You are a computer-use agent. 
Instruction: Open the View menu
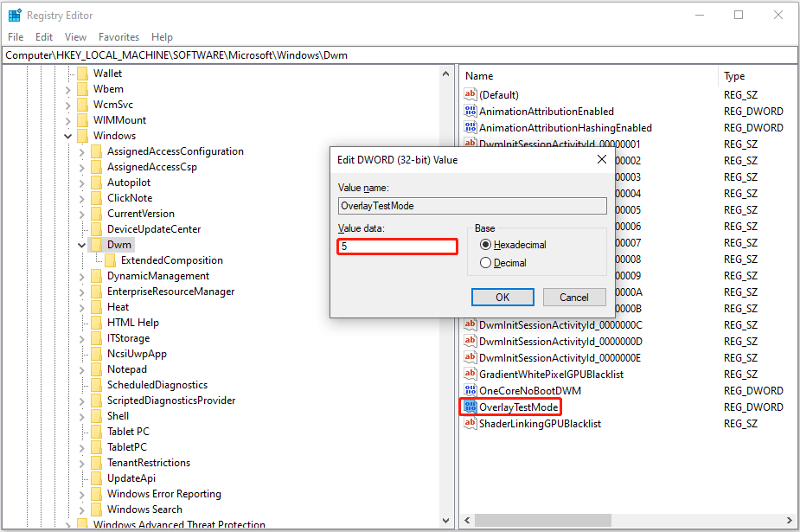click(x=75, y=36)
